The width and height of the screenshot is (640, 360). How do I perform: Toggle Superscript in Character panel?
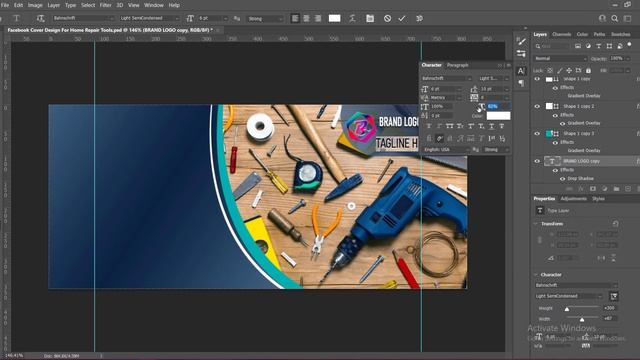[471, 127]
